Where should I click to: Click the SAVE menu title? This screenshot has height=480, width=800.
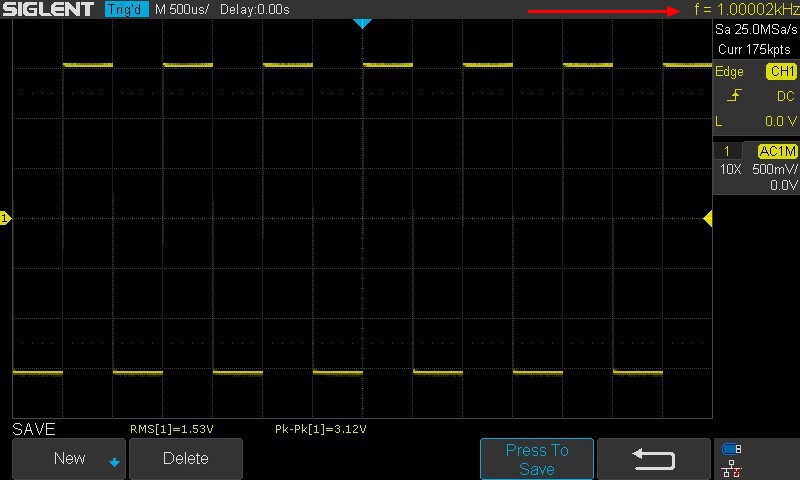[34, 429]
